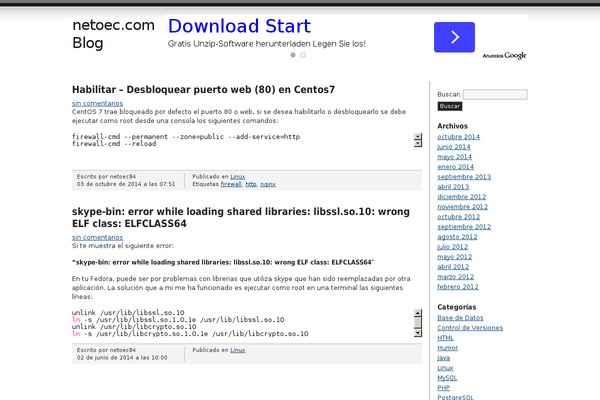Open the enero 2014 archive
The image size is (600, 400).
click(455, 167)
